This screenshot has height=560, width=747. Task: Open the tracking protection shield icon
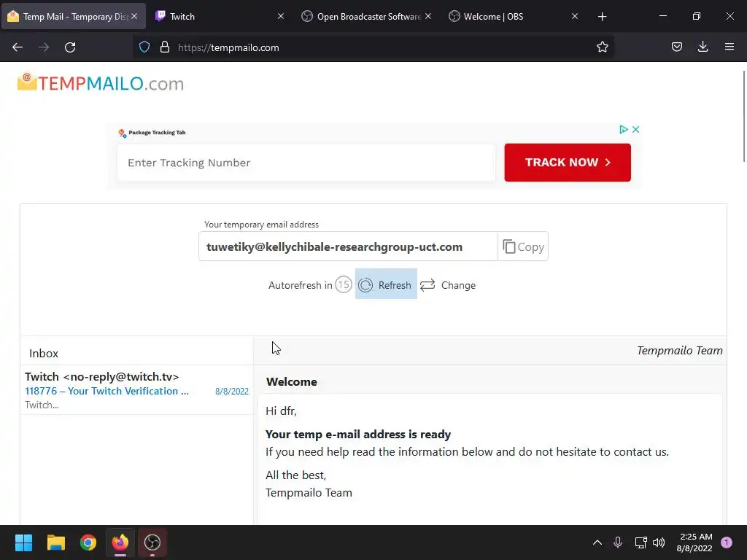[x=144, y=47]
